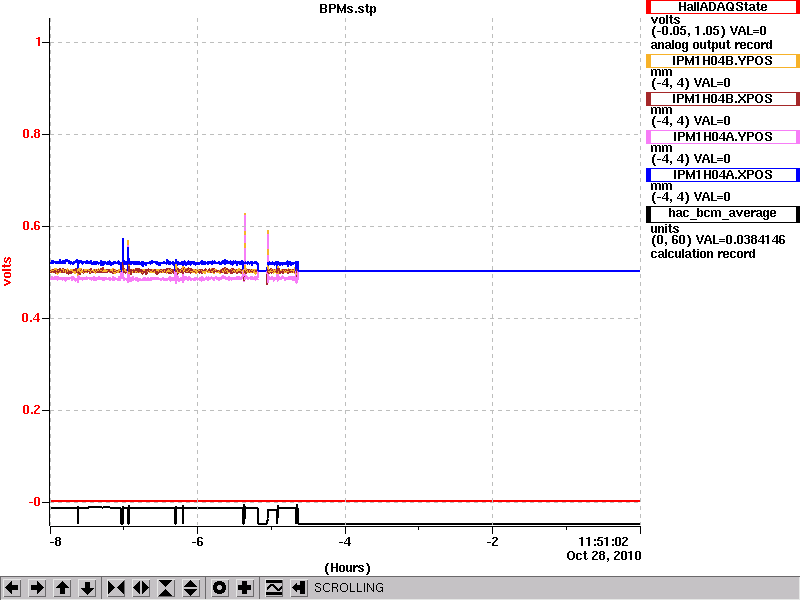The width and height of the screenshot is (800, 600).
Task: Click the SCROLLING status label
Action: [348, 588]
